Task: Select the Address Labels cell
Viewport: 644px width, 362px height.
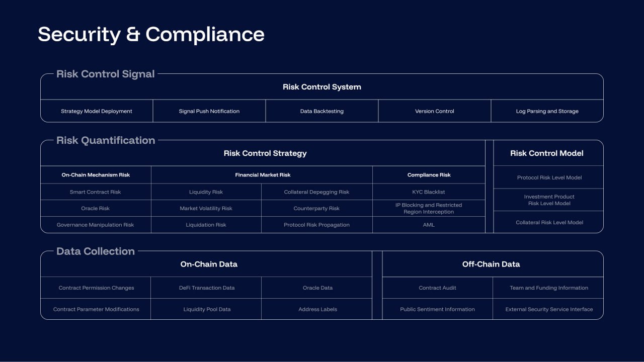Action: click(318, 309)
